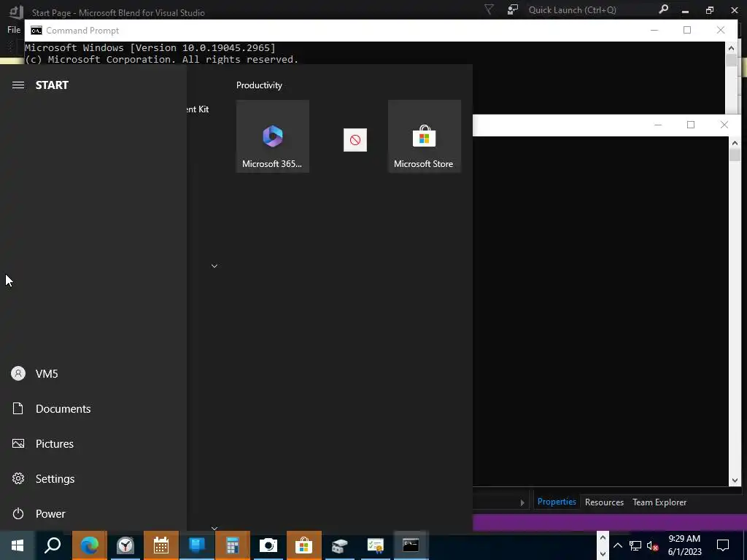Open Settings from the Start menu

click(x=93, y=478)
